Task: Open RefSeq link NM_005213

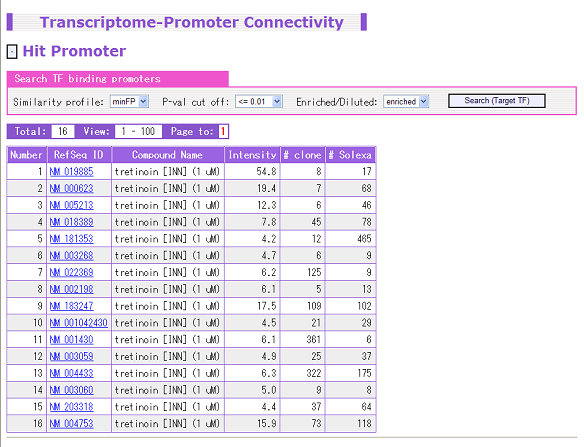Action: [x=72, y=205]
